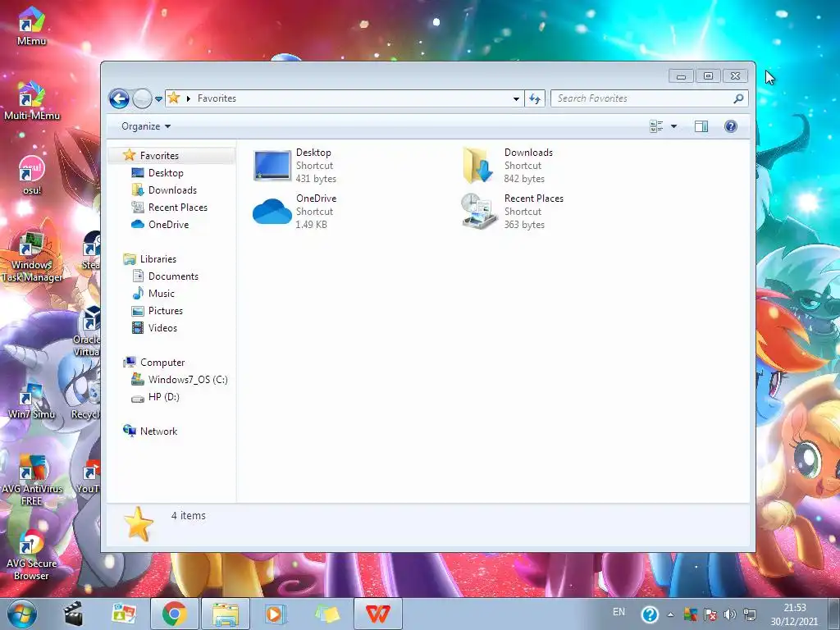Open the Help question mark button
This screenshot has height=630, width=840.
coord(731,126)
